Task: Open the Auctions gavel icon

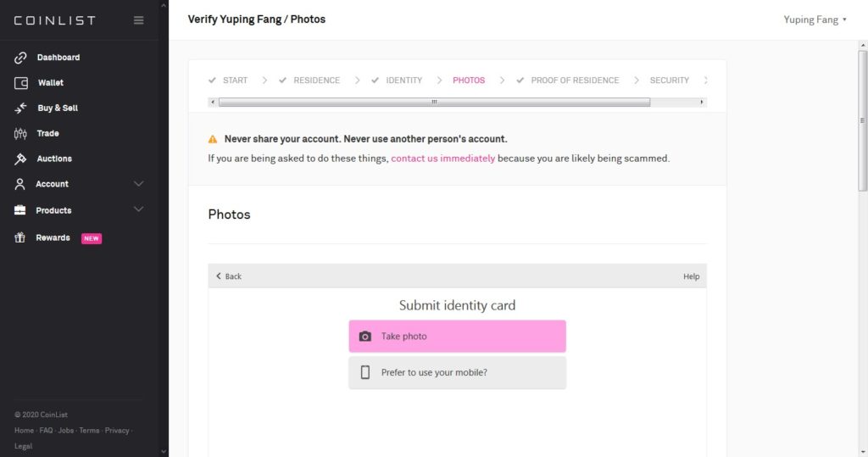Action: pyautogui.click(x=20, y=159)
